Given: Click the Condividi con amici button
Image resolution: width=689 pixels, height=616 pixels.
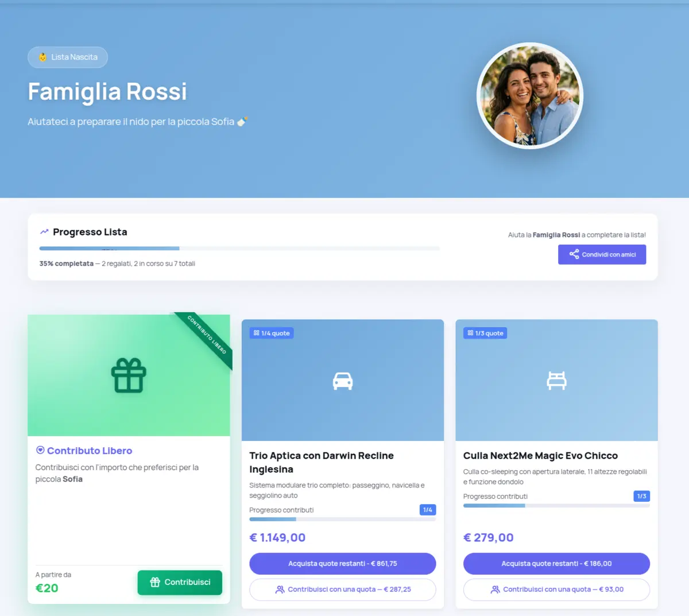Looking at the screenshot, I should 602,254.
